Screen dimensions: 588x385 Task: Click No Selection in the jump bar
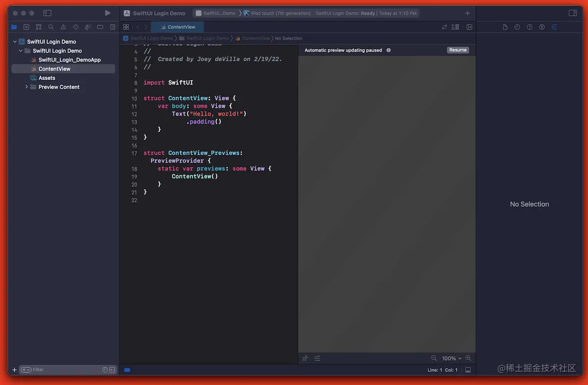click(x=289, y=38)
